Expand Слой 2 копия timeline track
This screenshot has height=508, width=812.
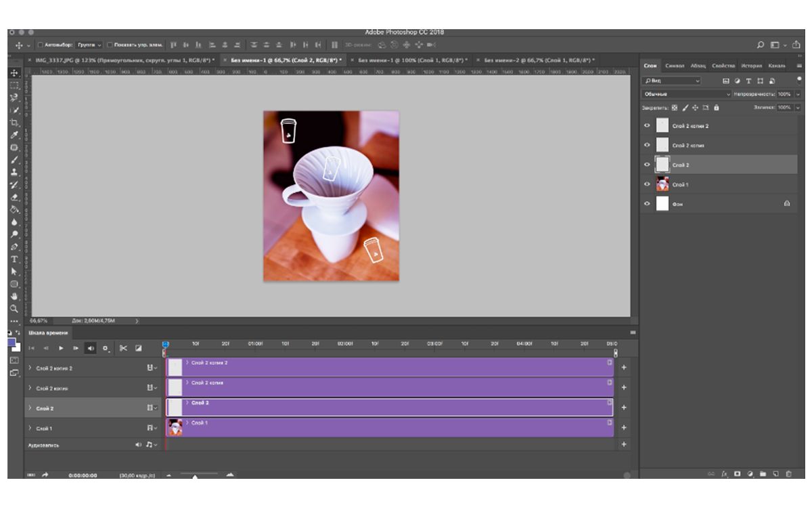pos(30,388)
